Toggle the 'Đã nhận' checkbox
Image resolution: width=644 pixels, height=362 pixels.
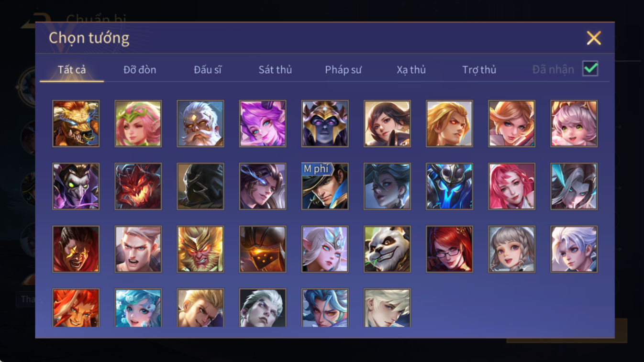[590, 69]
